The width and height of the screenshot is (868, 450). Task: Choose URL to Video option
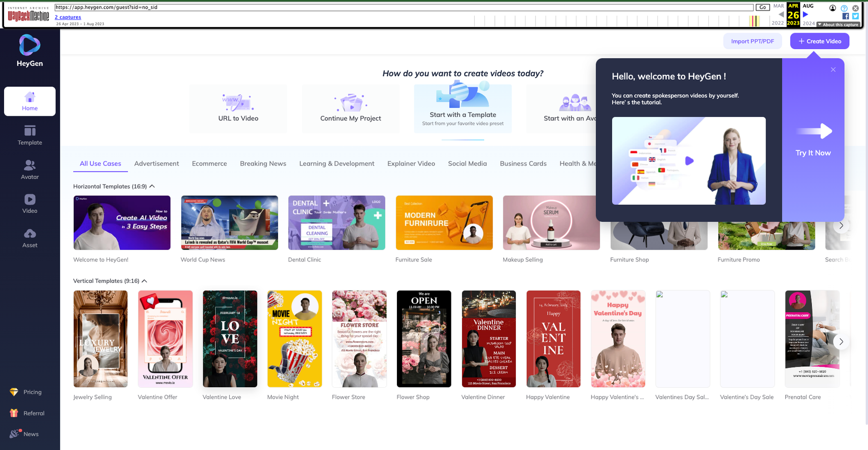pos(238,108)
